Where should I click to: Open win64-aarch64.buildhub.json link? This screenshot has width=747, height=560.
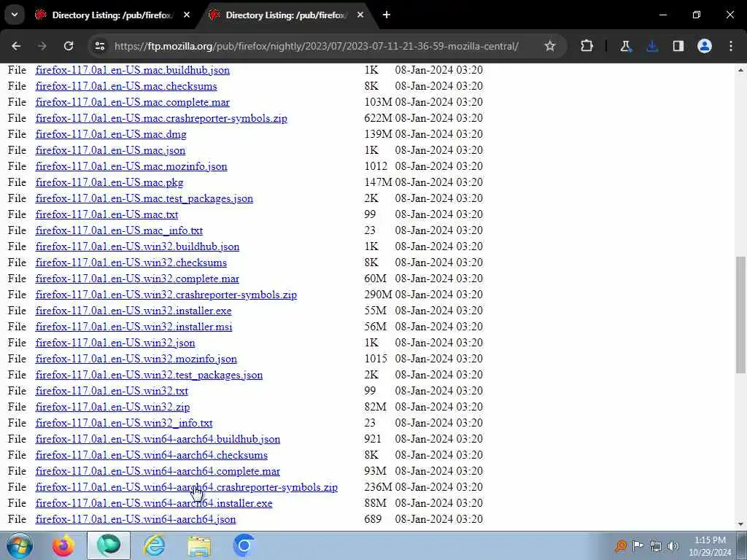click(158, 439)
